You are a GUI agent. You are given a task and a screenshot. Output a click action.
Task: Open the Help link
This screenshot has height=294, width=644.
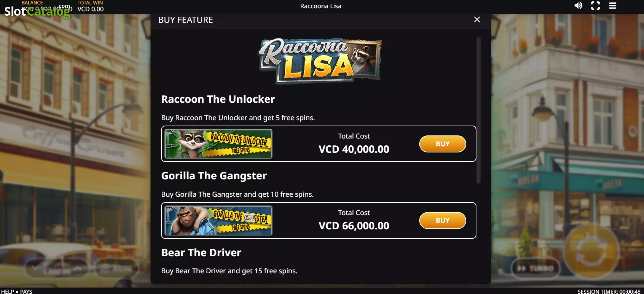click(7, 291)
